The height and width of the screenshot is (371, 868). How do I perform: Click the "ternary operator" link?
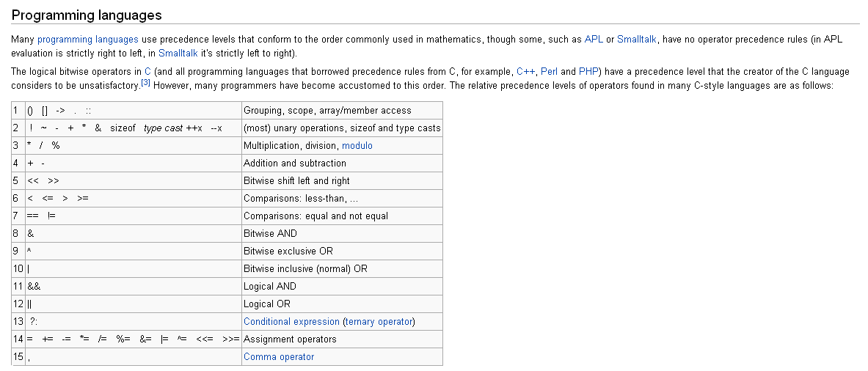pyautogui.click(x=378, y=322)
